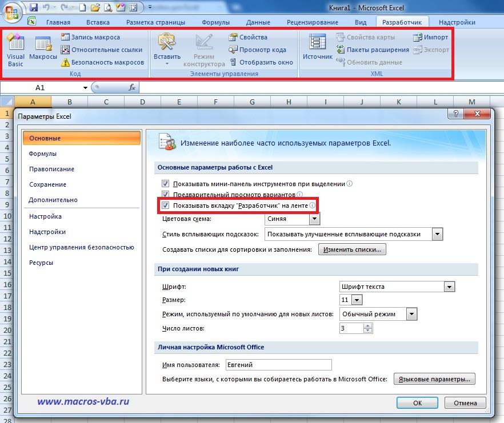Increase Число листов with the up arrow

point(367,326)
